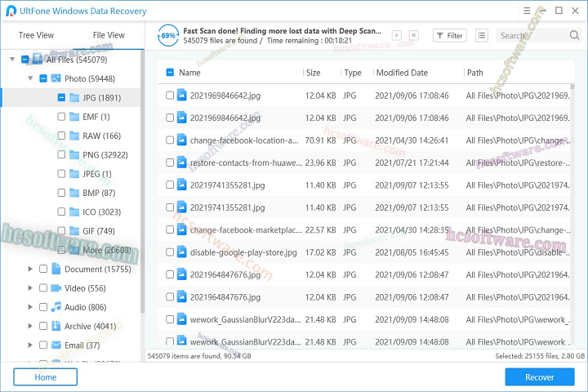Resume scan with the play icon
The image size is (588, 392).
point(397,36)
